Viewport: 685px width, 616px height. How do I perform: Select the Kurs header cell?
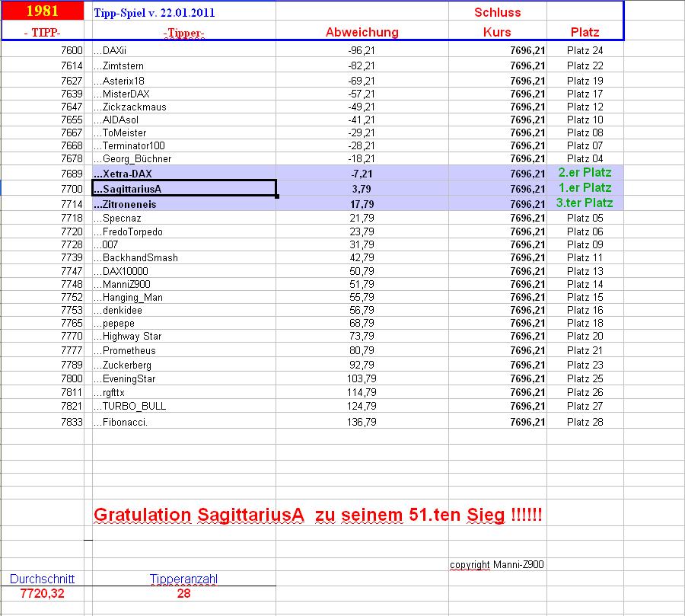click(x=497, y=32)
